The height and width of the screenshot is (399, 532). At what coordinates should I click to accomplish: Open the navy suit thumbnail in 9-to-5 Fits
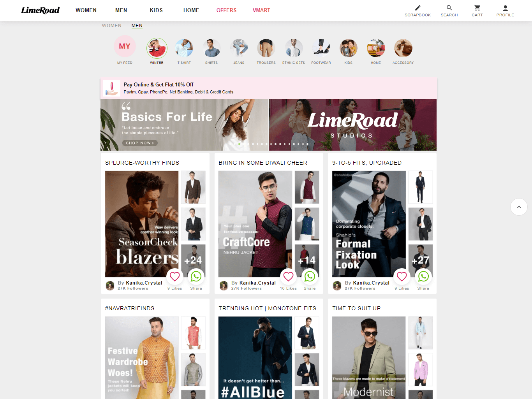click(x=421, y=187)
